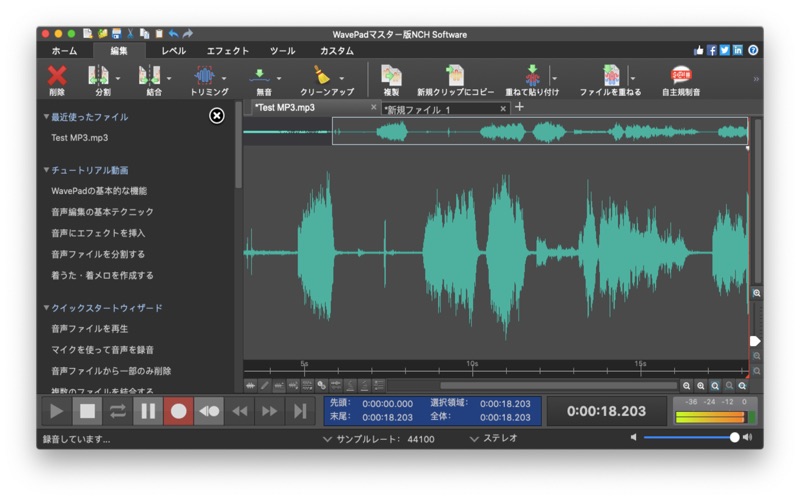This screenshot has height=500, width=800.
Task: Open WavePadの基本的な機能 tutorial
Action: tap(99, 191)
